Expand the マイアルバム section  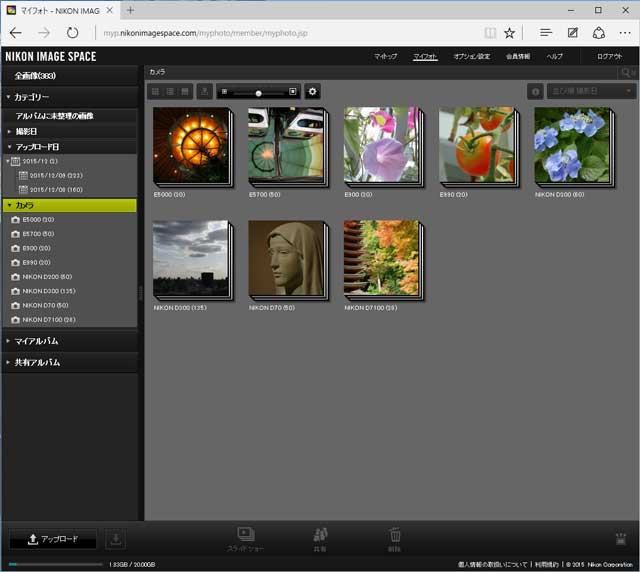click(36, 341)
